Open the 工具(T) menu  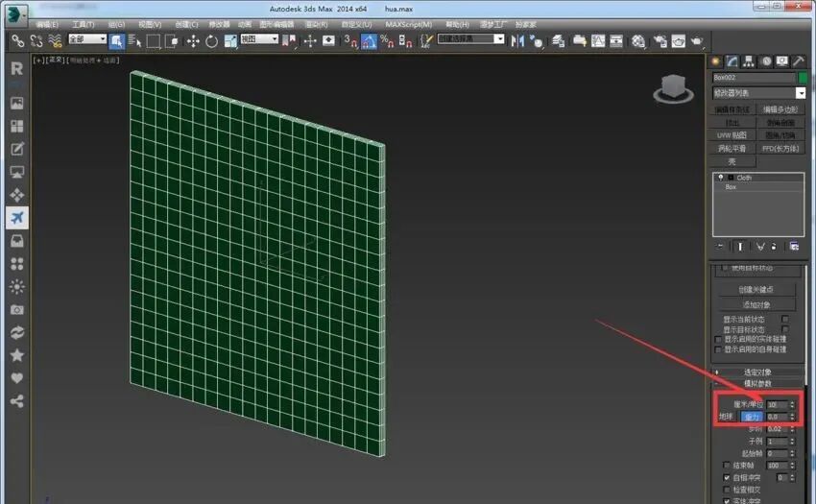84,24
